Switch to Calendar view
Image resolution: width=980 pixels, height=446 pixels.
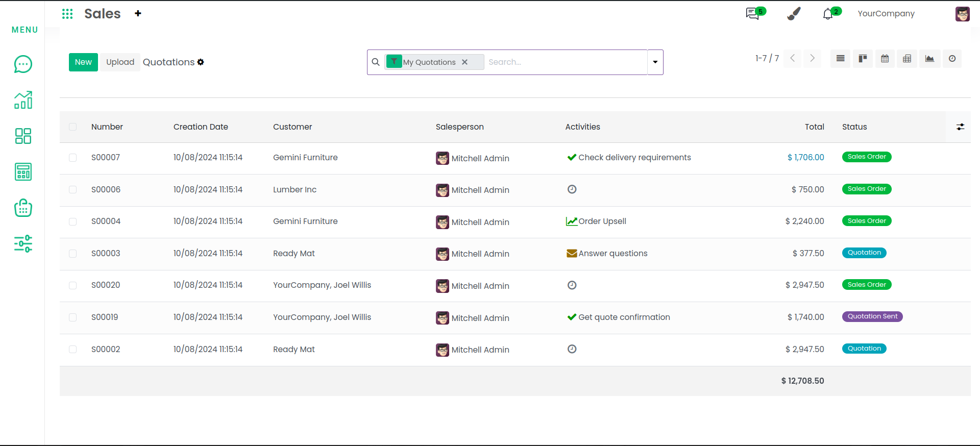(x=885, y=59)
